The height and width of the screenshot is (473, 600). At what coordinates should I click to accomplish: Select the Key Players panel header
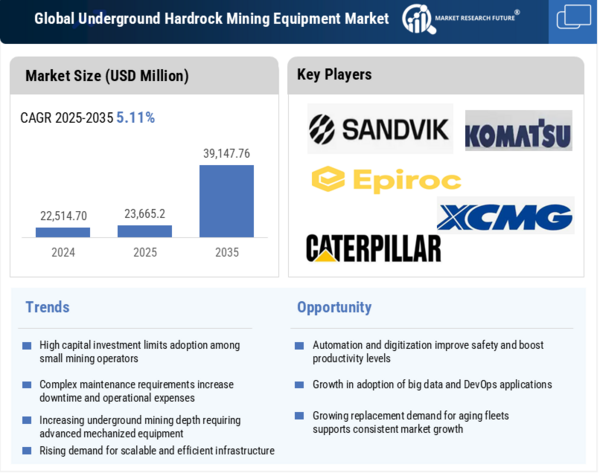pos(334,75)
